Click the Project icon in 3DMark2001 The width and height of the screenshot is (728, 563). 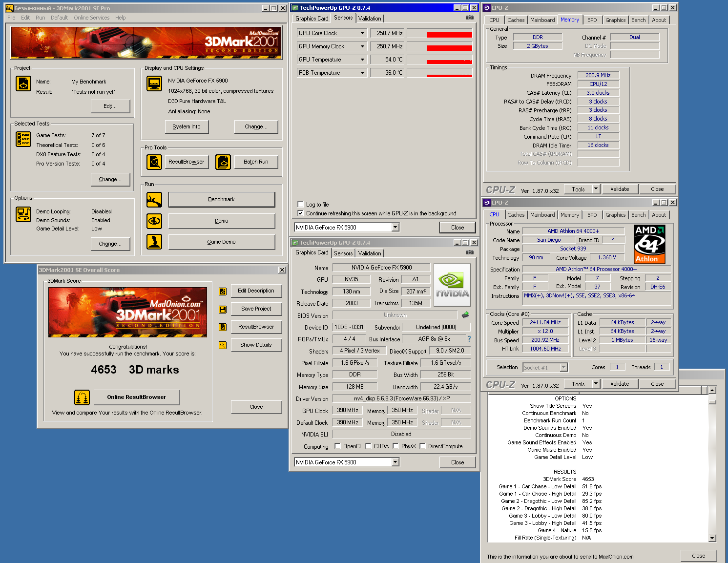pos(23,83)
